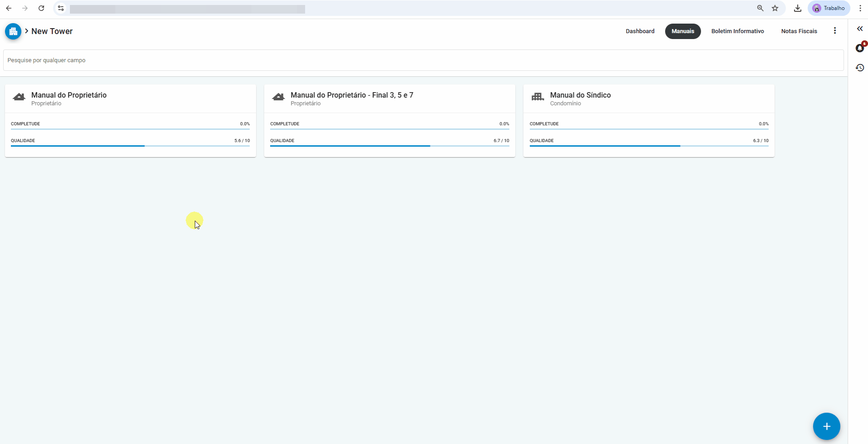Click the New Tower breadcrumb title
This screenshot has width=868, height=444.
click(52, 31)
